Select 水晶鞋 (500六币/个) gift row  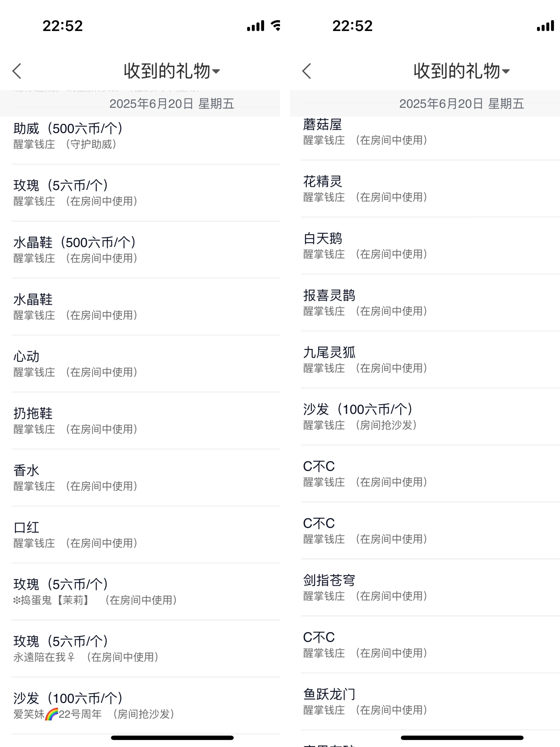[x=146, y=250]
